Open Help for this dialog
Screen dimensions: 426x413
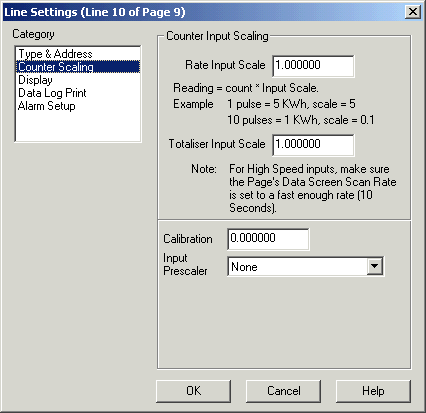[x=373, y=391]
